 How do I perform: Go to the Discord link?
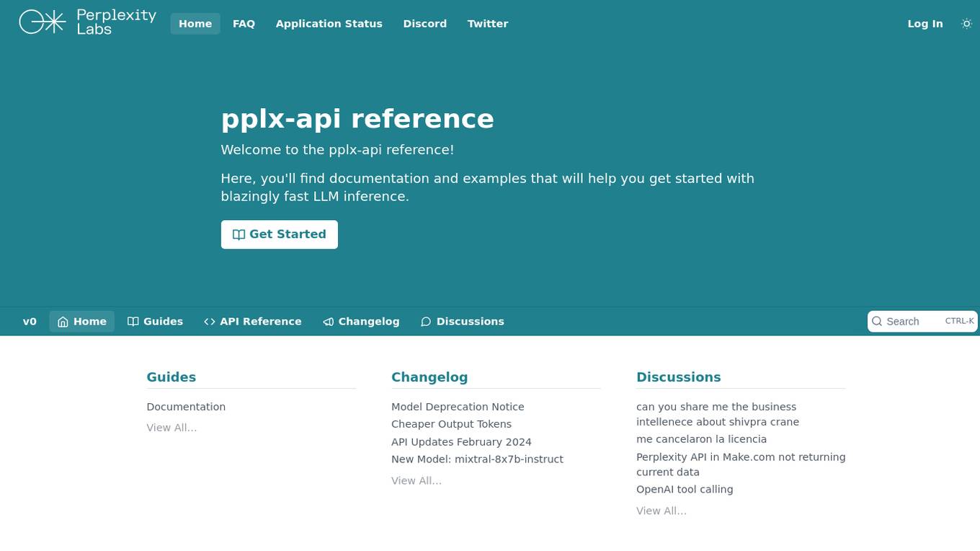tap(425, 24)
